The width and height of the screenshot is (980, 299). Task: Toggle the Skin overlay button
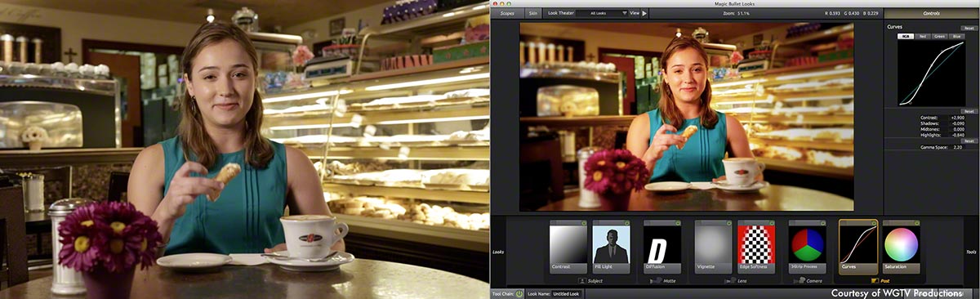[532, 13]
